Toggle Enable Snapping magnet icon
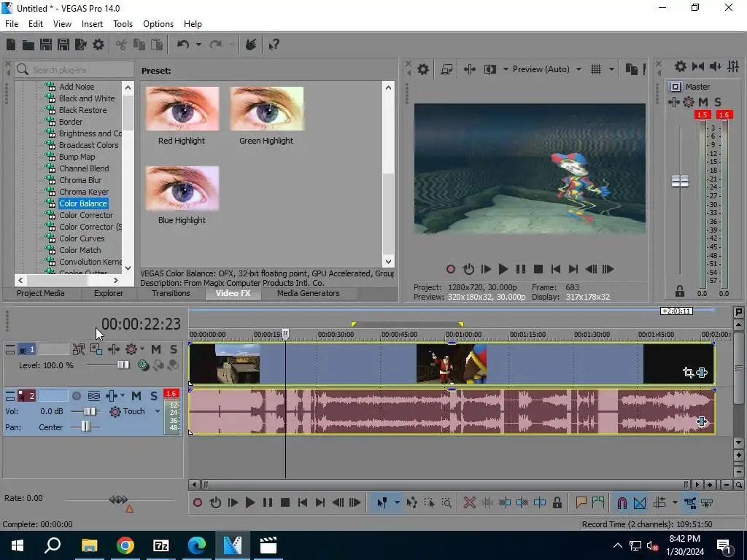 [622, 502]
